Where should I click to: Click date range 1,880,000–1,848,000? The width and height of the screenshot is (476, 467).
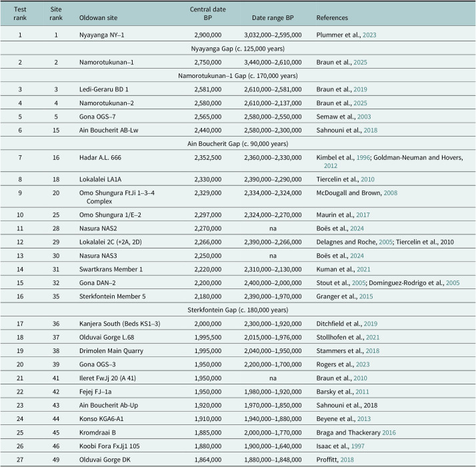coord(273,460)
